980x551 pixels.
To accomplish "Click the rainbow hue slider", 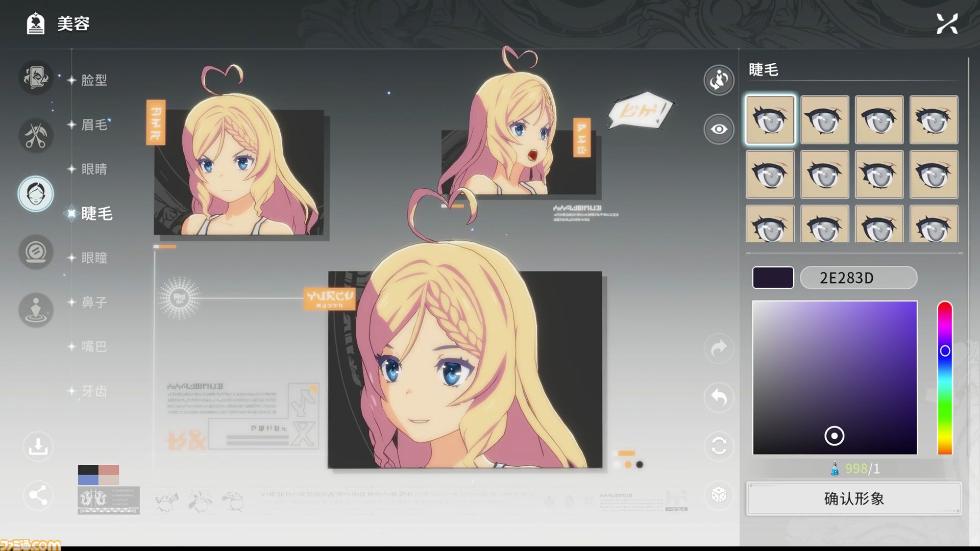I will 945,378.
